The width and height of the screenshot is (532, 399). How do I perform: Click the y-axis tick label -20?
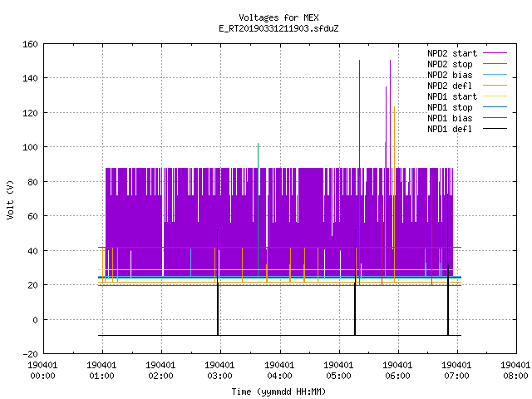coord(30,354)
